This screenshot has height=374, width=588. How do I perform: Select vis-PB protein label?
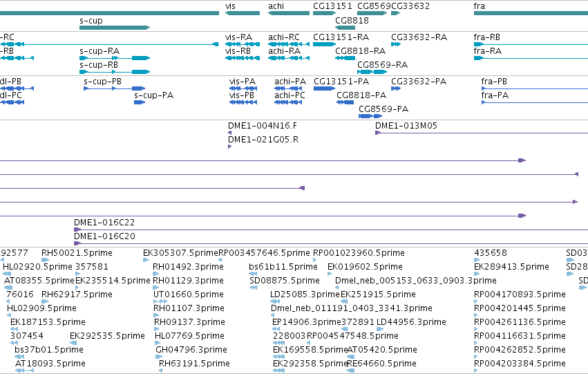point(242,95)
